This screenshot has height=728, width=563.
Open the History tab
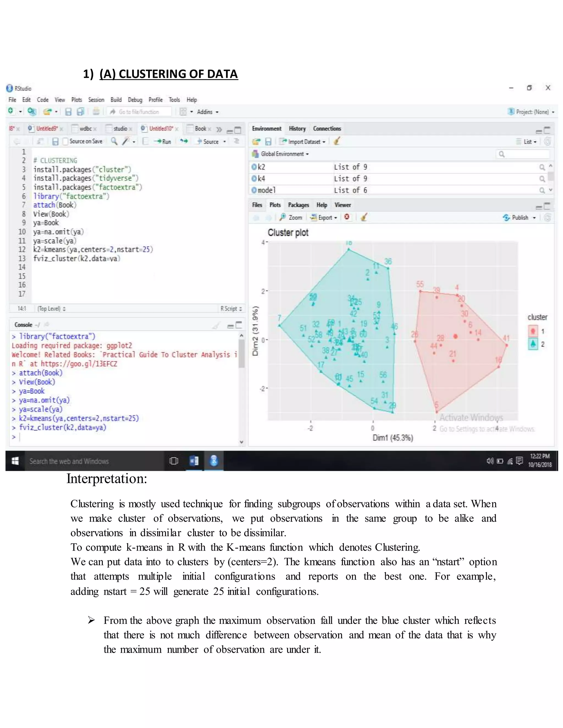click(x=297, y=129)
